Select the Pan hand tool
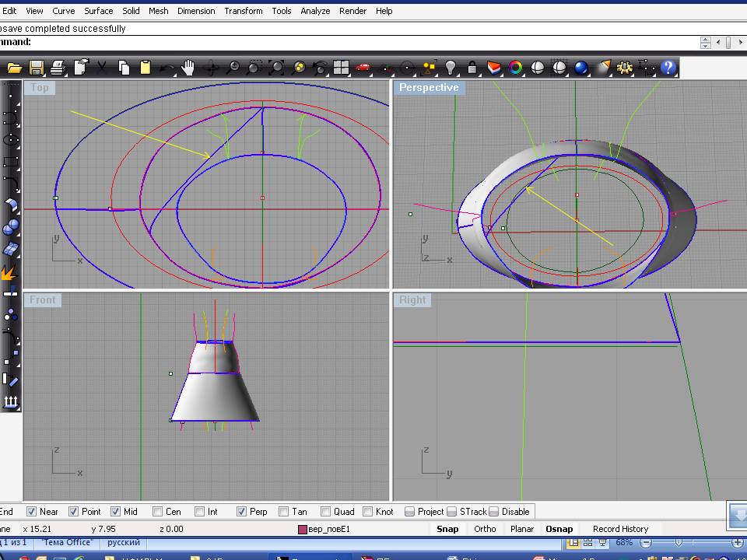The height and width of the screenshot is (560, 747). pyautogui.click(x=189, y=68)
